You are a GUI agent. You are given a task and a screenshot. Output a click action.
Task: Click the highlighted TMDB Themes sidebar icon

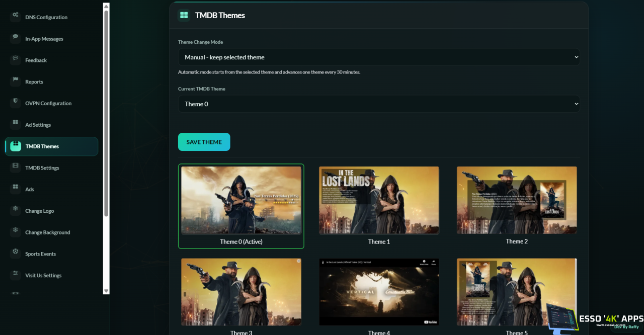(16, 146)
